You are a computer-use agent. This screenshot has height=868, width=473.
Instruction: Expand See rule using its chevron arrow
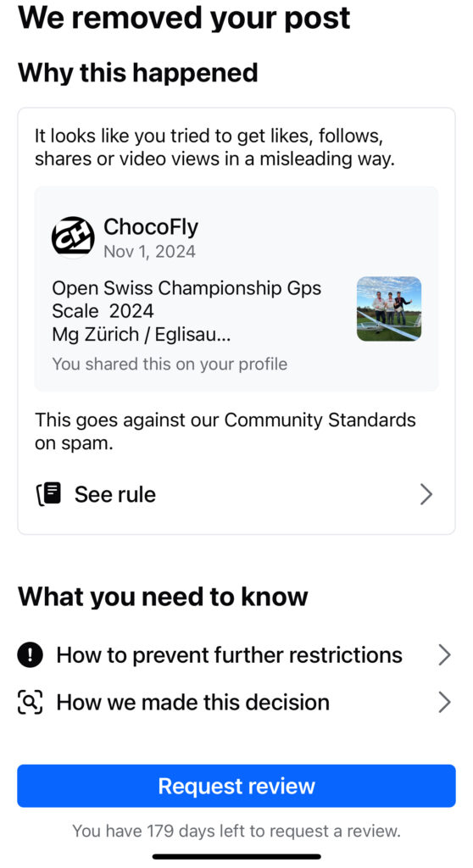point(426,494)
